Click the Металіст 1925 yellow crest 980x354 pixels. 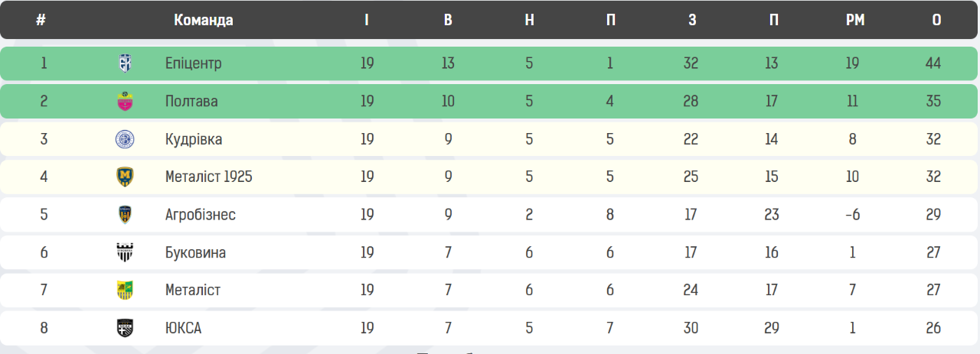[x=125, y=177]
